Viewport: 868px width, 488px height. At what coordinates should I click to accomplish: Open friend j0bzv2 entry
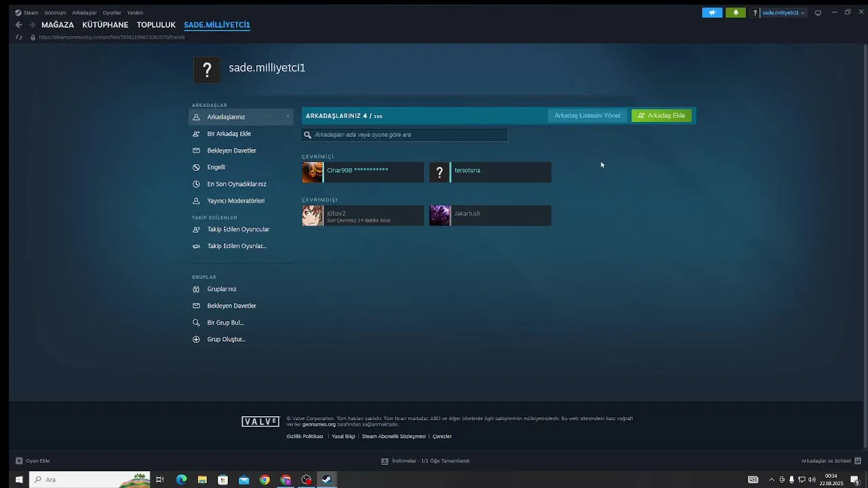[363, 216]
